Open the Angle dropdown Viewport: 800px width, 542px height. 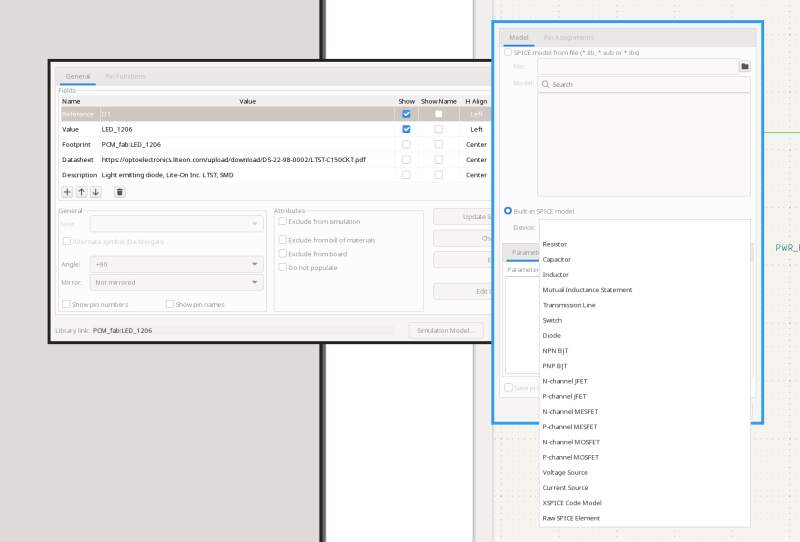pyautogui.click(x=177, y=264)
